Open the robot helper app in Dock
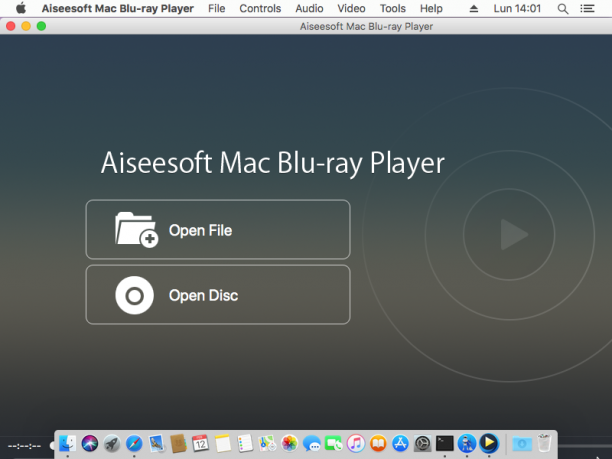 click(x=467, y=443)
